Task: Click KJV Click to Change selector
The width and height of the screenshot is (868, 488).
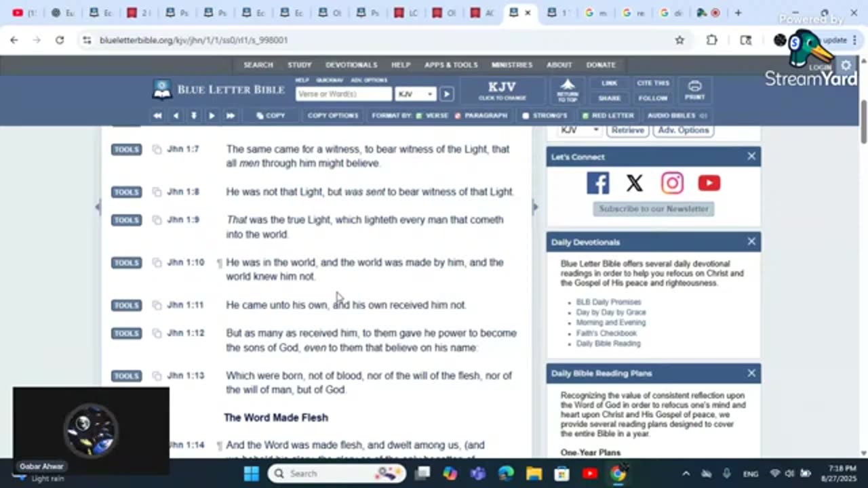Action: (502, 91)
